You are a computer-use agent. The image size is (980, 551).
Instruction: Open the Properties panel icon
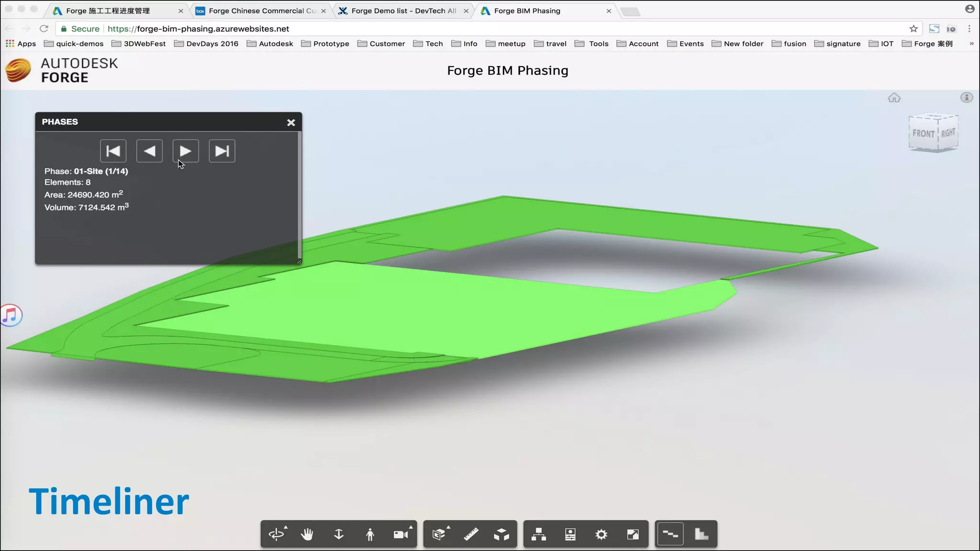[570, 534]
